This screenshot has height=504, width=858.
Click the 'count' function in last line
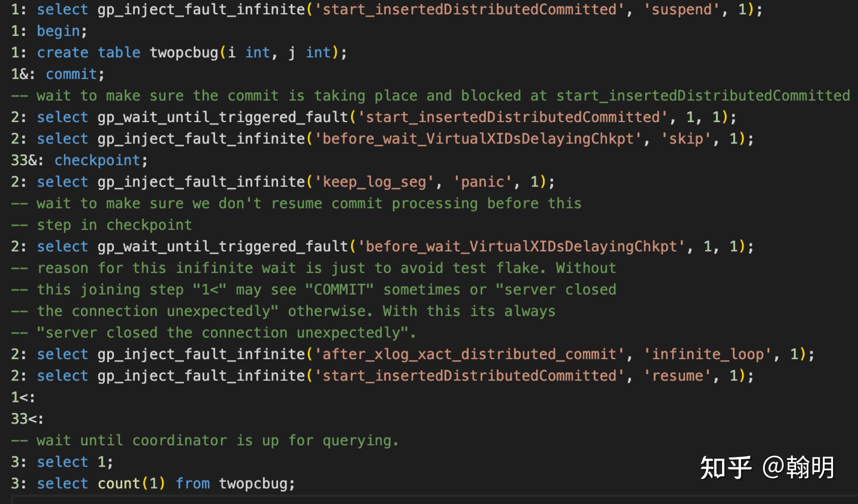pos(119,484)
